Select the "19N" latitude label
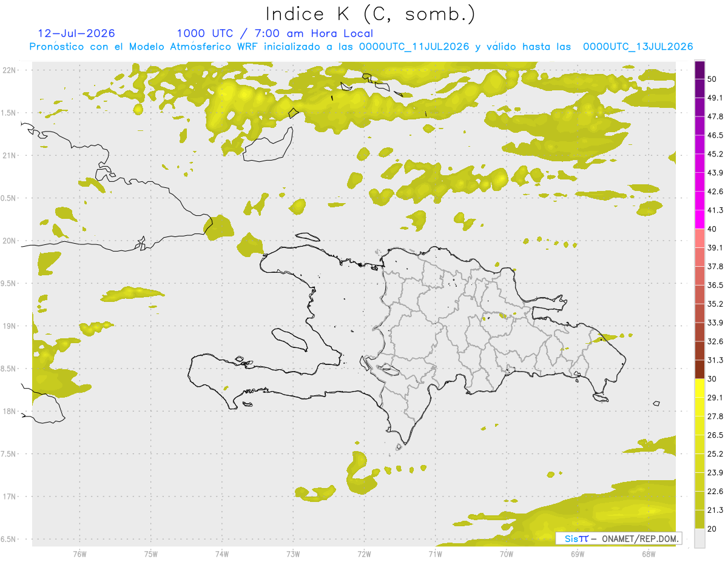Screen dimensions: 728x562 [x=10, y=326]
